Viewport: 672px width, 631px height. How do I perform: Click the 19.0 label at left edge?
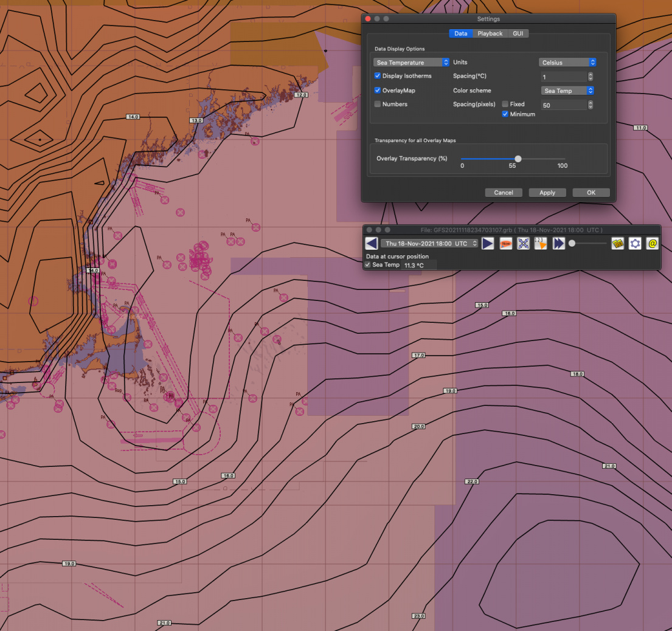tap(69, 564)
